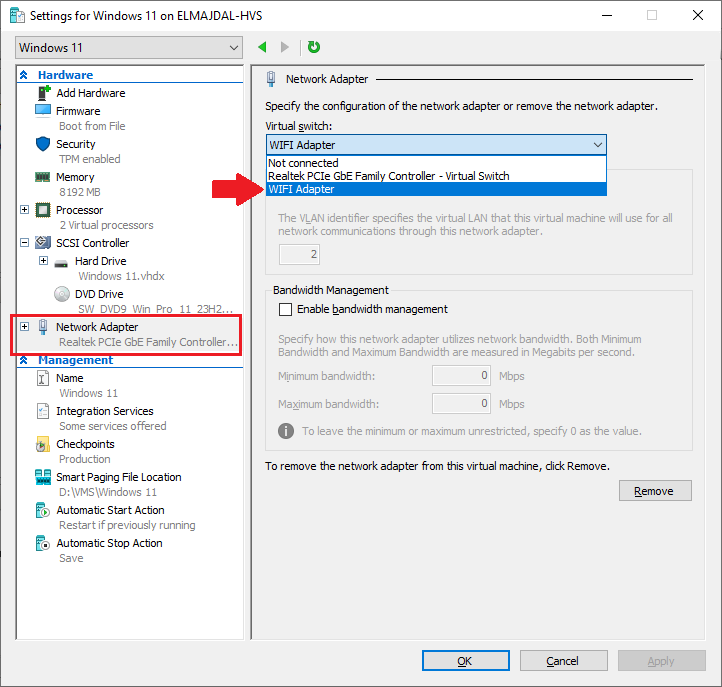Click the VLAN identifier number field
This screenshot has height=687, width=722.
pos(299,254)
